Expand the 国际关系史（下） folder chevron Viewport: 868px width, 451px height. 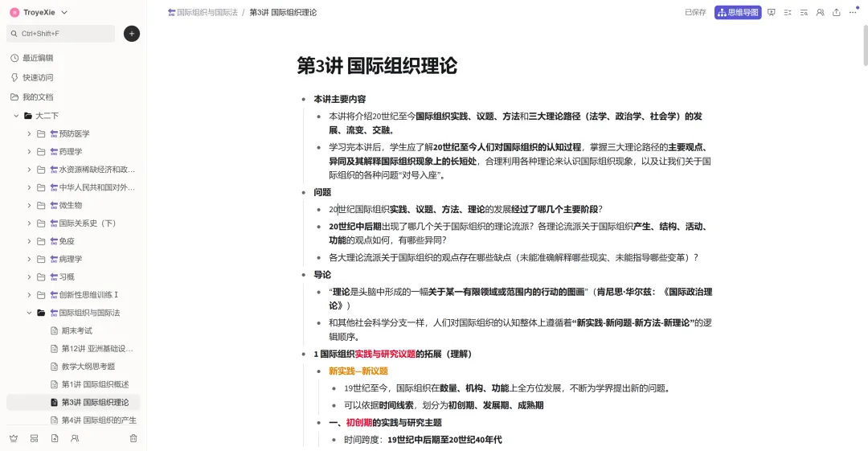pyautogui.click(x=29, y=223)
